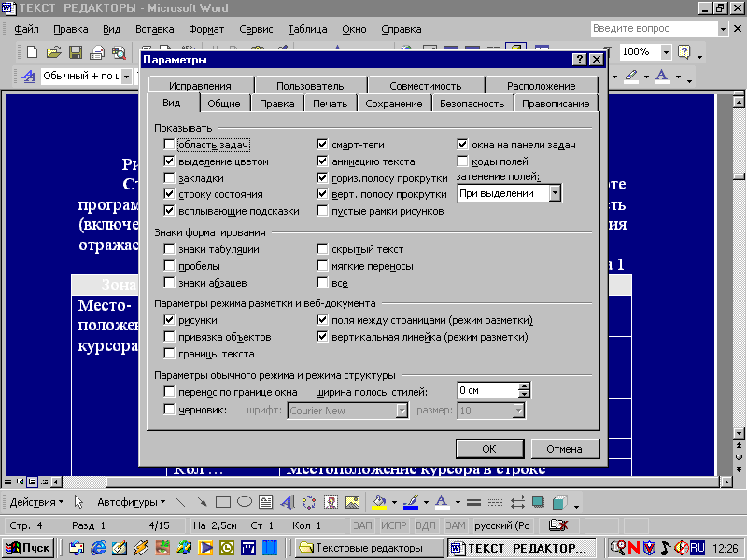The height and width of the screenshot is (560, 747).
Task: Click the OK button
Action: [489, 449]
